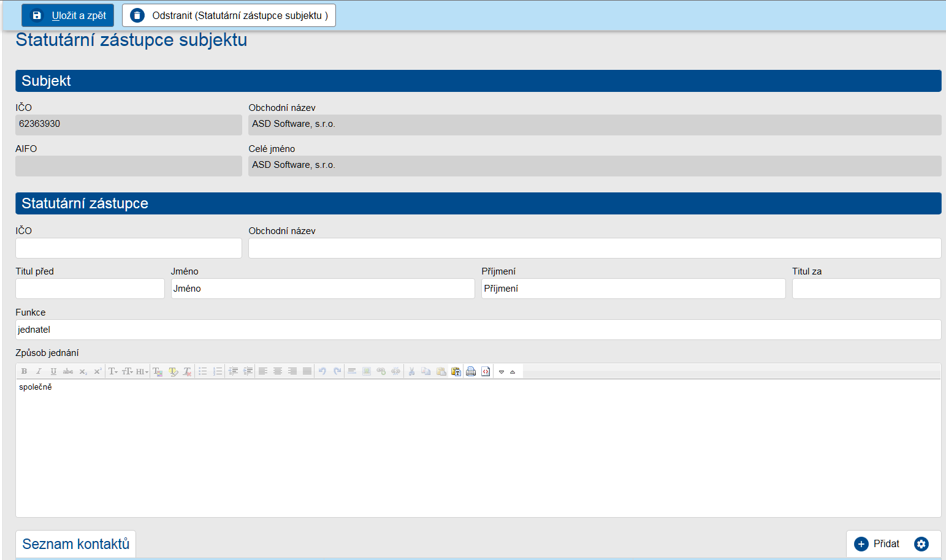Insert a bulleted list

203,371
